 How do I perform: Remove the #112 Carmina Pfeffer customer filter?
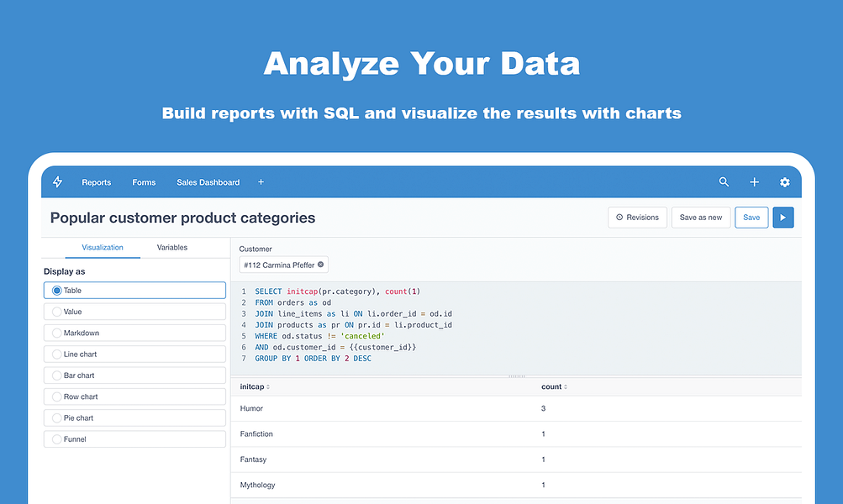click(x=321, y=264)
